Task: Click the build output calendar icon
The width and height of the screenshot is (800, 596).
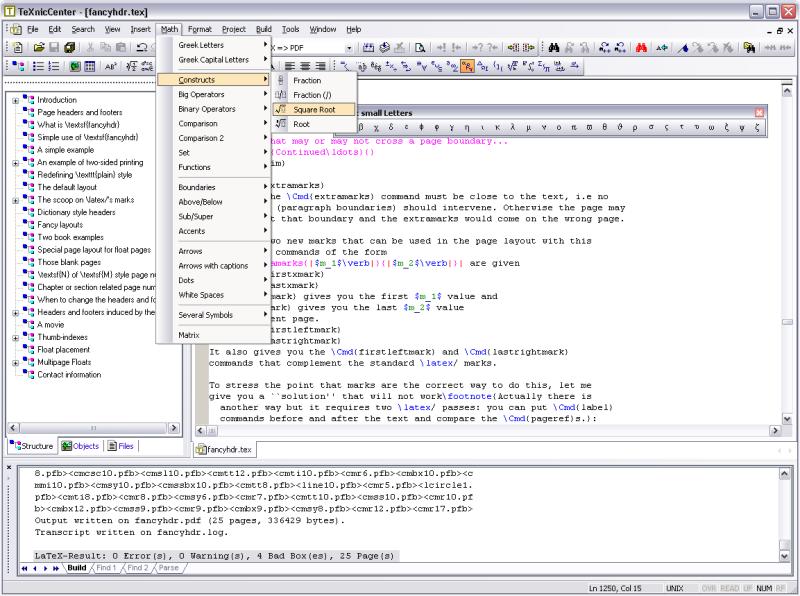Action: [368, 47]
